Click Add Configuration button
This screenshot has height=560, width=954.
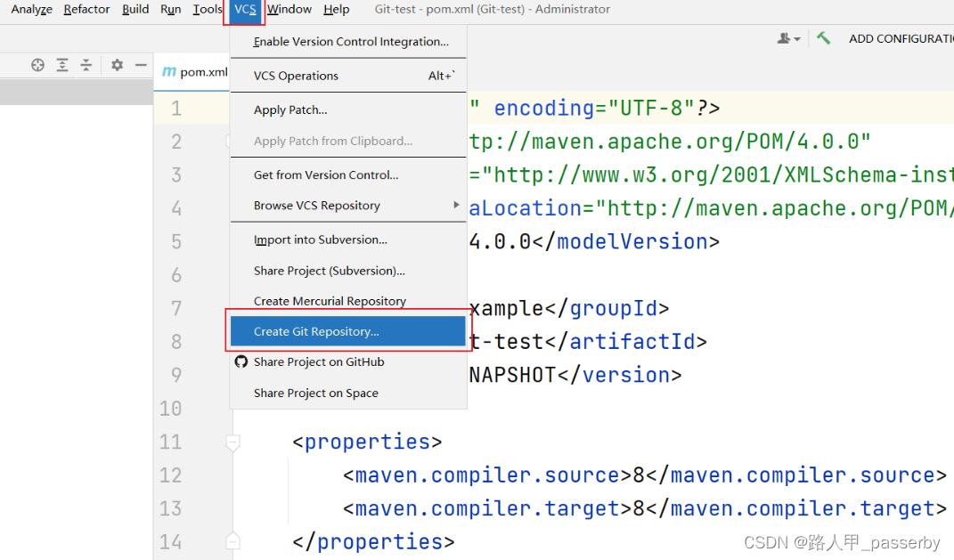901,39
